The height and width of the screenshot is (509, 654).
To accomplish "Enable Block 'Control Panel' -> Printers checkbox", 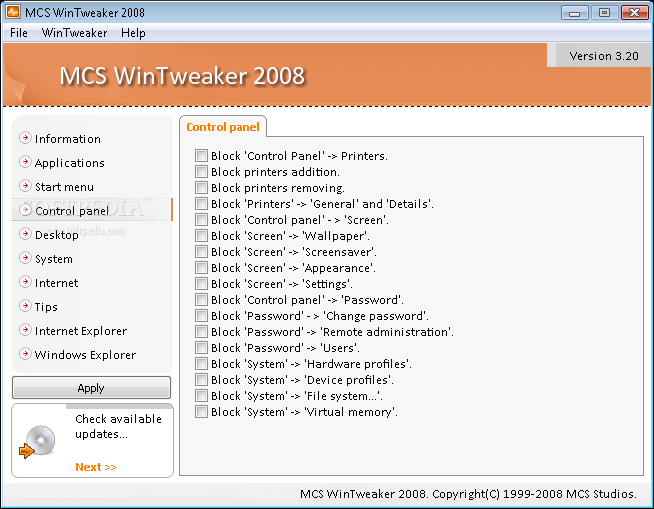I will point(201,156).
